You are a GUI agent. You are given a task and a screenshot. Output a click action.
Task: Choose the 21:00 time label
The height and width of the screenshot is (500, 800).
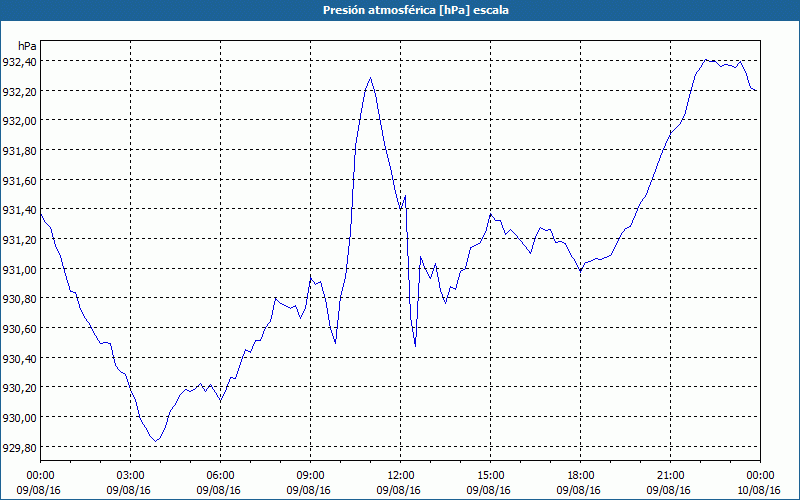(670, 476)
